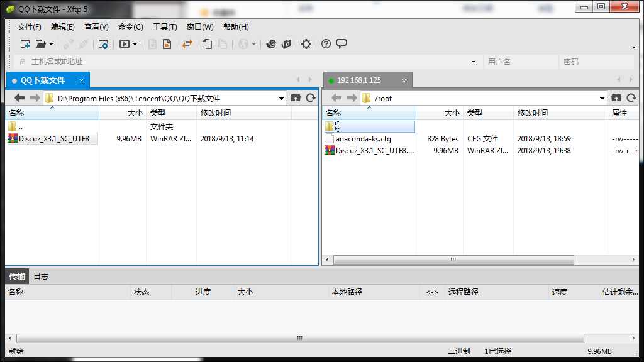Click the remote pane back arrow
Screen dimensions: 644x362
(x=336, y=98)
